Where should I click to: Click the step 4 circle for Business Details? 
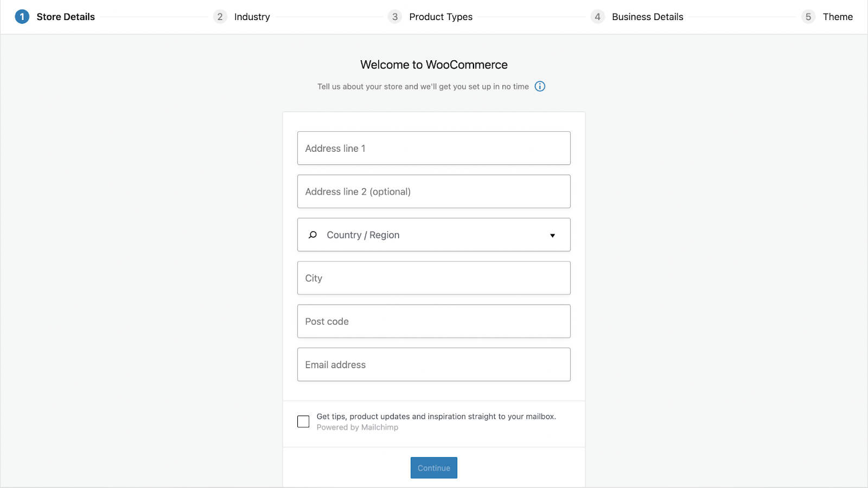(x=597, y=17)
